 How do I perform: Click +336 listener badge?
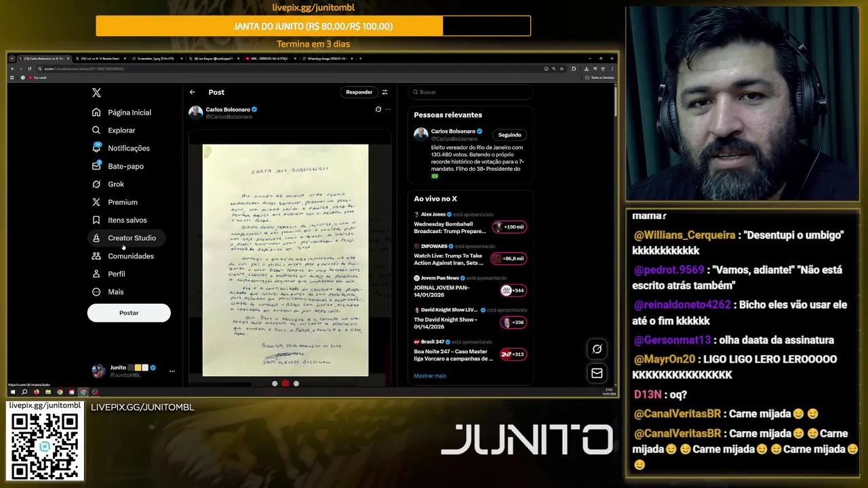pyautogui.click(x=513, y=322)
